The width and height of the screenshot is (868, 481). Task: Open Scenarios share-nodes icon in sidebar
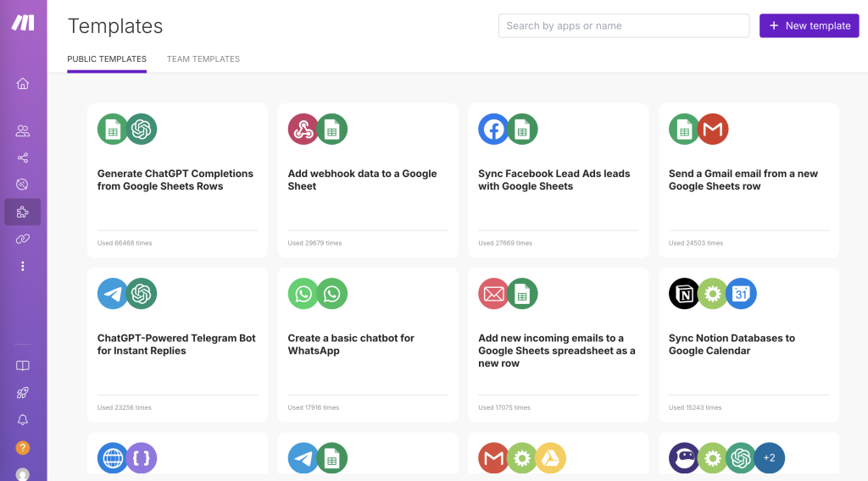pos(23,158)
